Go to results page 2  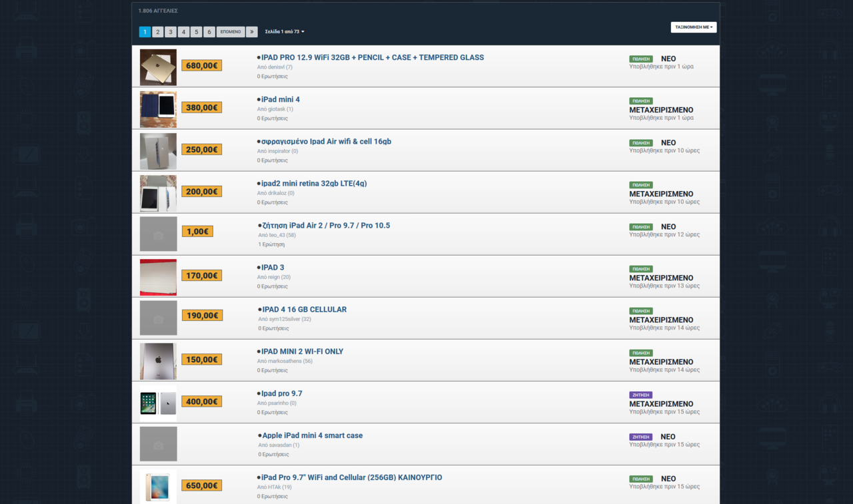pyautogui.click(x=157, y=32)
